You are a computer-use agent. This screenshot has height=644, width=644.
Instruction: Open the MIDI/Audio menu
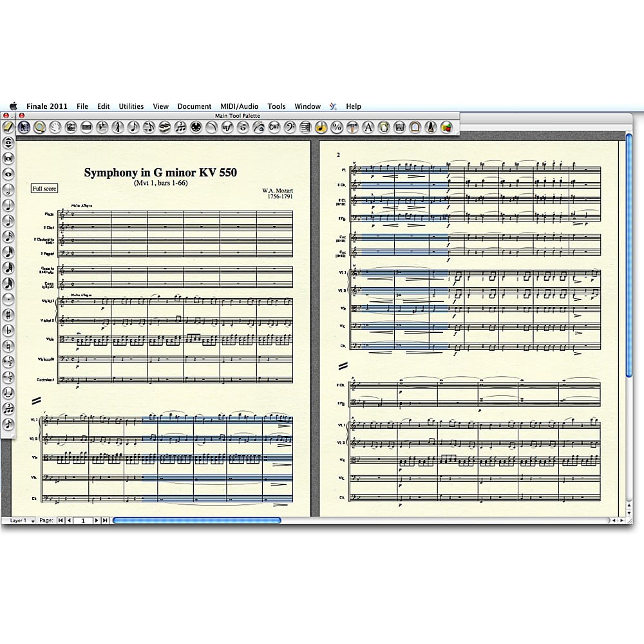tap(239, 106)
